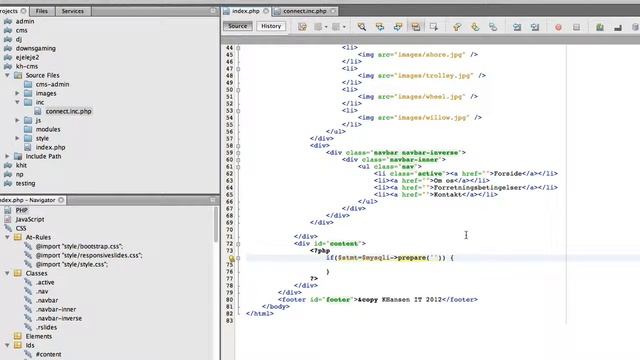Open the Files panel tab
The height and width of the screenshot is (360, 640).
[42, 11]
